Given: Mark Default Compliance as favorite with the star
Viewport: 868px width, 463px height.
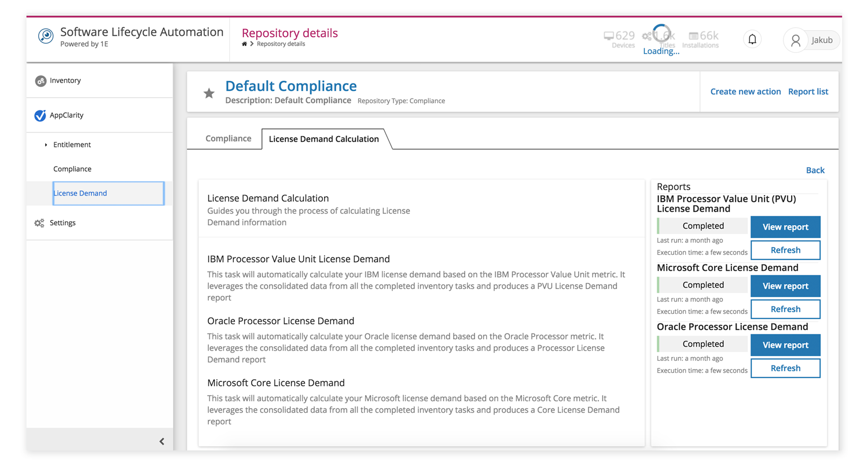Looking at the screenshot, I should tap(209, 93).
